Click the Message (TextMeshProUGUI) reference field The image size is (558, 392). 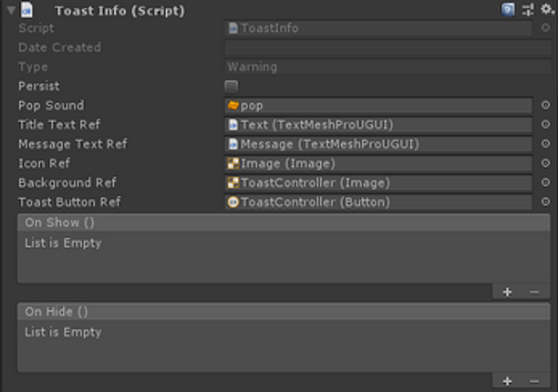coord(377,144)
